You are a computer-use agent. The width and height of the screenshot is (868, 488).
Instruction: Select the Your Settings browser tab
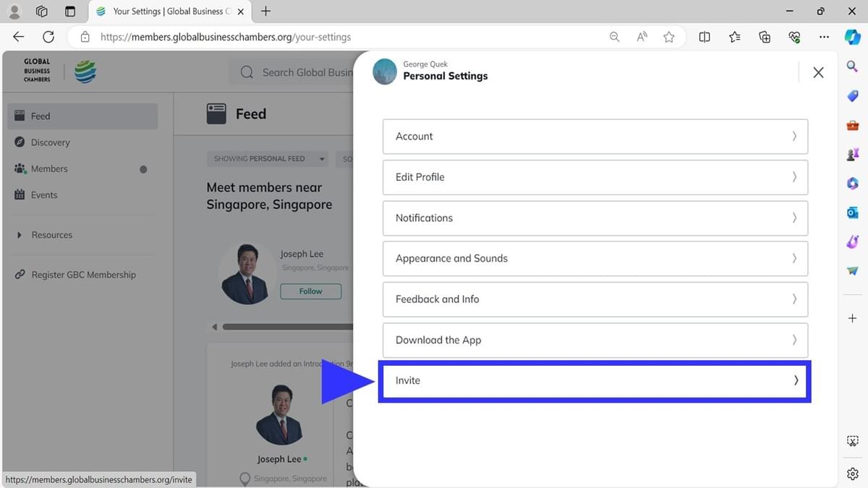(x=170, y=12)
